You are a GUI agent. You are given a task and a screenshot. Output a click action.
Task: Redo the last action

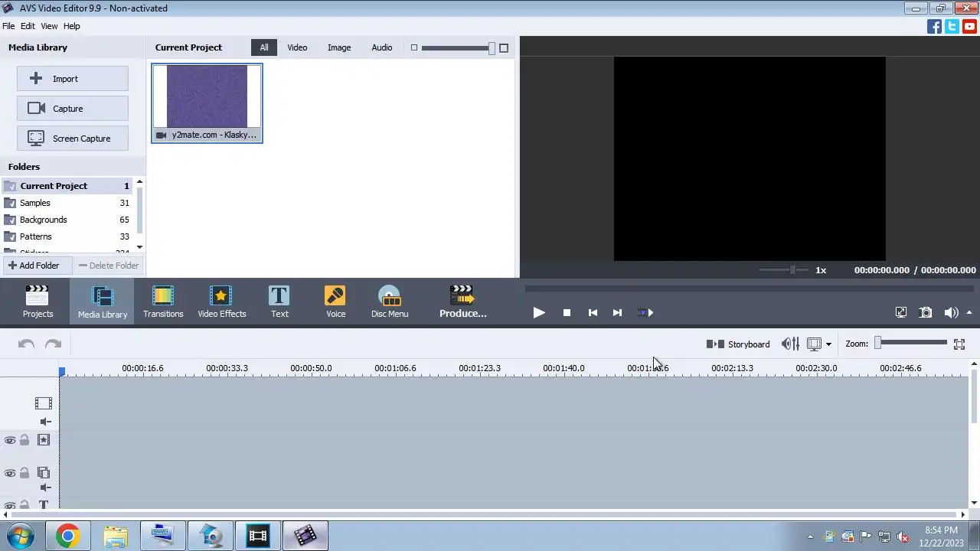[x=53, y=344]
